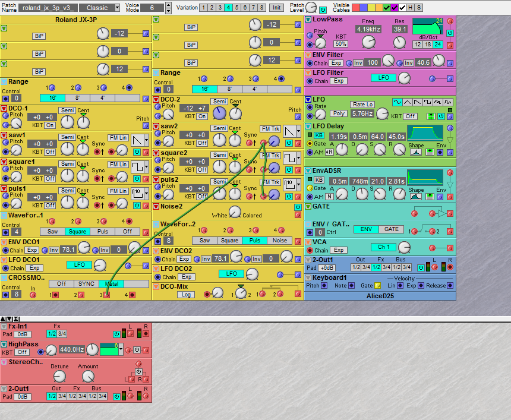Viewport: 511px width, 420px height.
Task: Click the Rate Lo button in LFO
Action: (x=362, y=105)
